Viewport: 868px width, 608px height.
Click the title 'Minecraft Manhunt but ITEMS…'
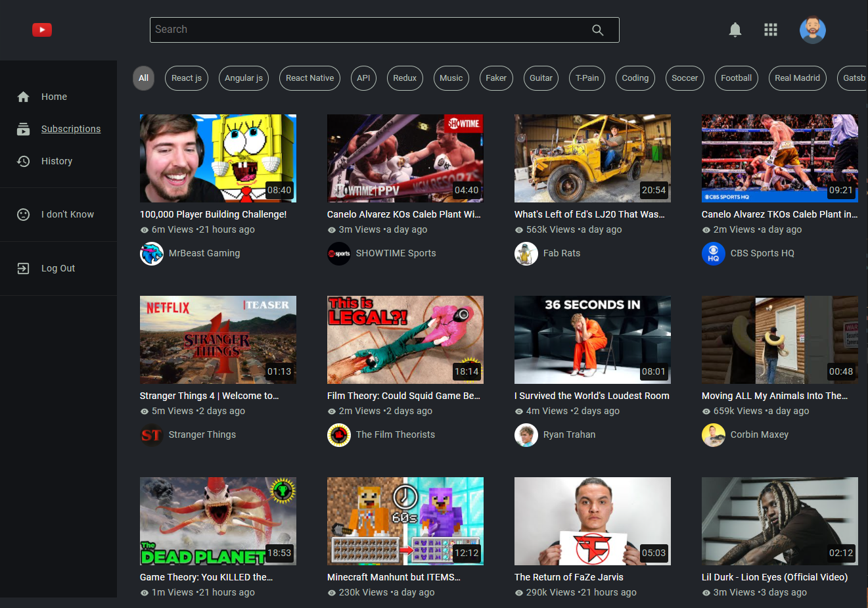[394, 577]
